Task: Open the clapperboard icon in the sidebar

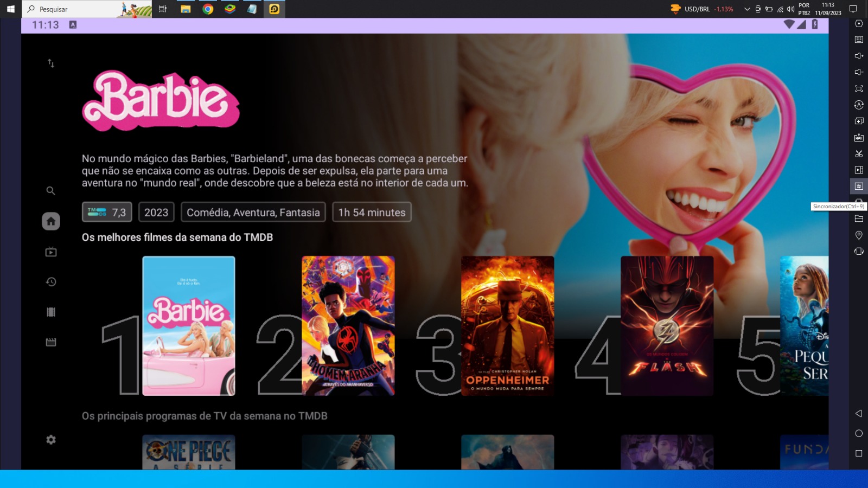Action: (x=51, y=342)
